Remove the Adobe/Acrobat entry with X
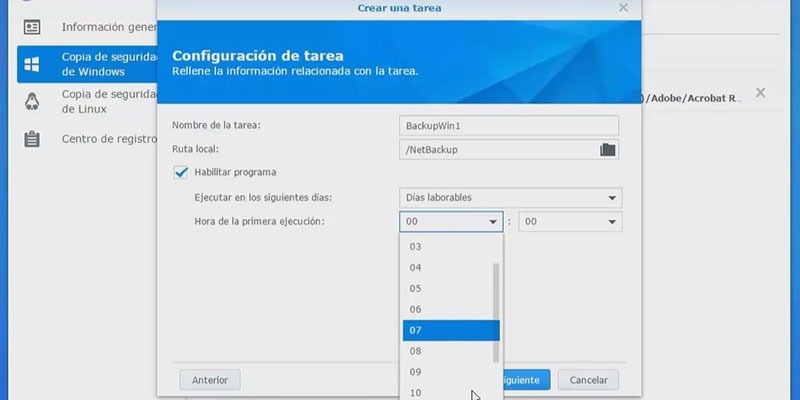The width and height of the screenshot is (800, 400). click(x=760, y=93)
